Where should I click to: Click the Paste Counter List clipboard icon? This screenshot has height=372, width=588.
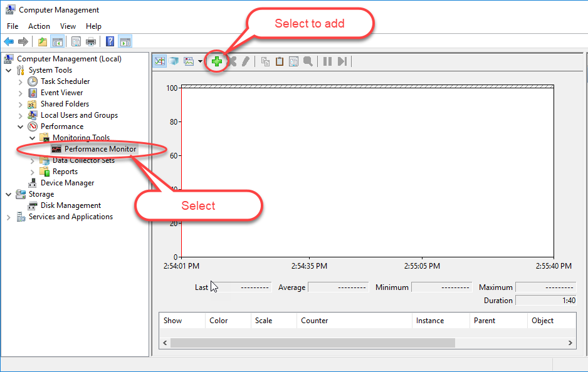tap(280, 61)
